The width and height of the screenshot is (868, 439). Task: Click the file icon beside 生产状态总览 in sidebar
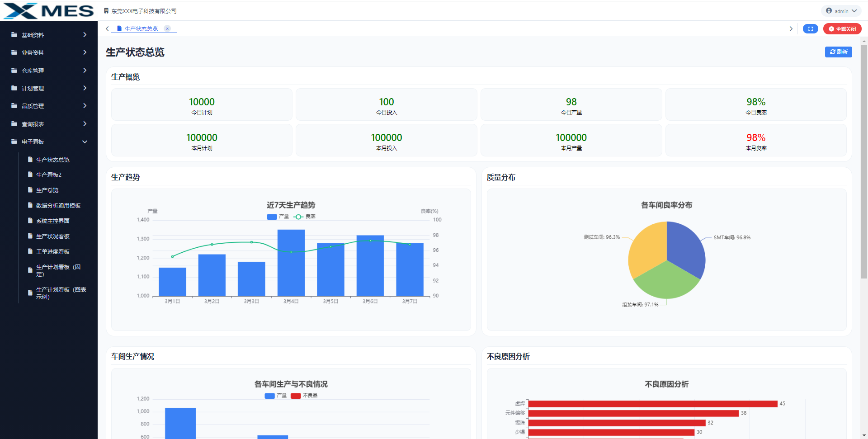[x=30, y=160]
